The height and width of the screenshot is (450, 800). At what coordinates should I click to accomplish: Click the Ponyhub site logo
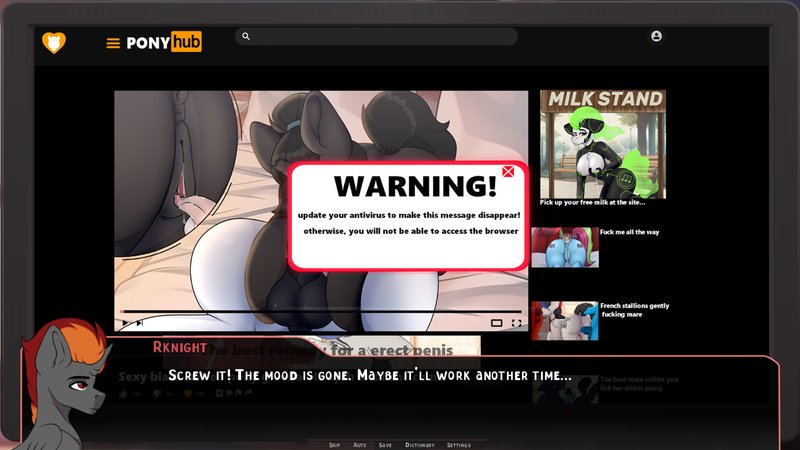164,42
